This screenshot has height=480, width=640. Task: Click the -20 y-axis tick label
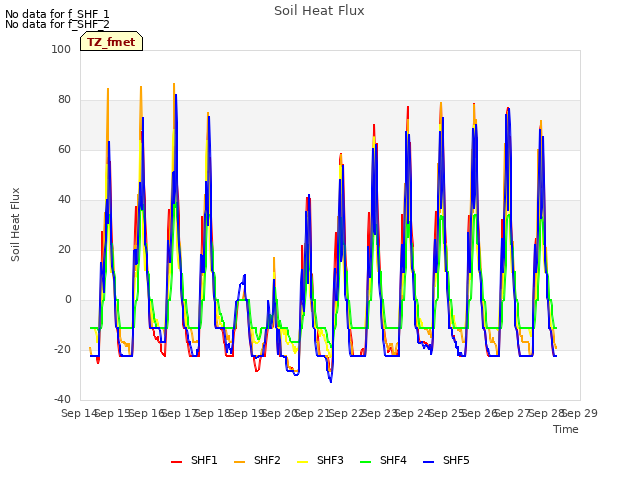click(62, 349)
